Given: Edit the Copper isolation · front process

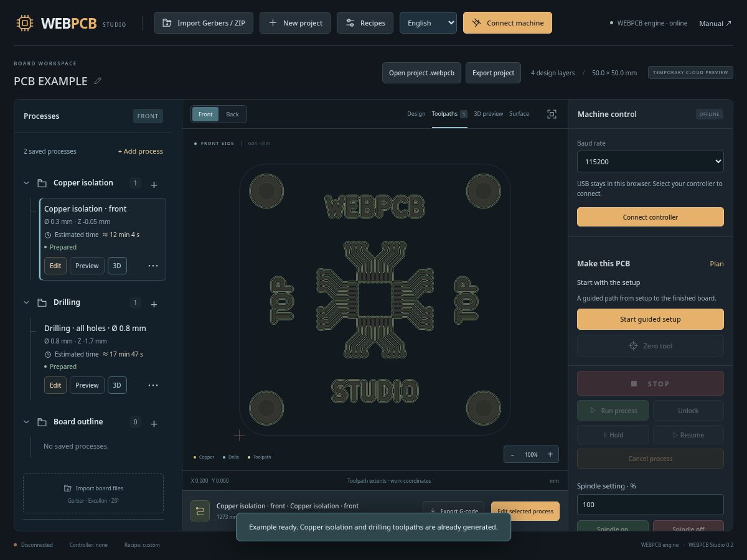Looking at the screenshot, I should click(55, 266).
